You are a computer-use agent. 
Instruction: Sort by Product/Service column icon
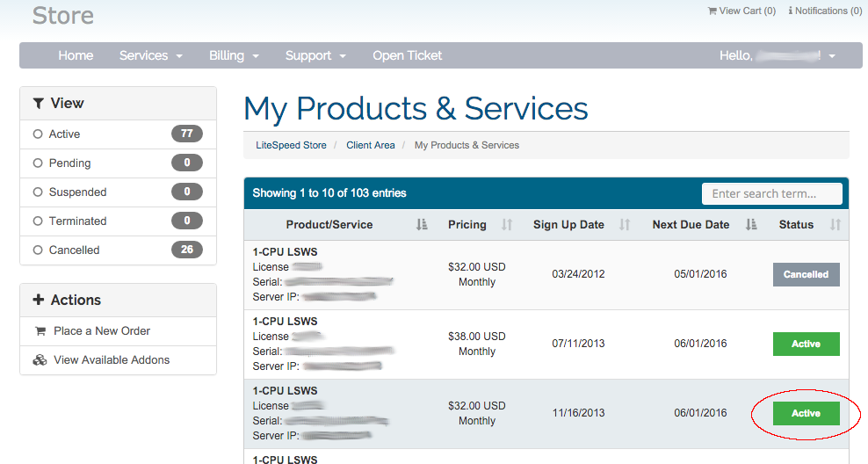click(422, 224)
